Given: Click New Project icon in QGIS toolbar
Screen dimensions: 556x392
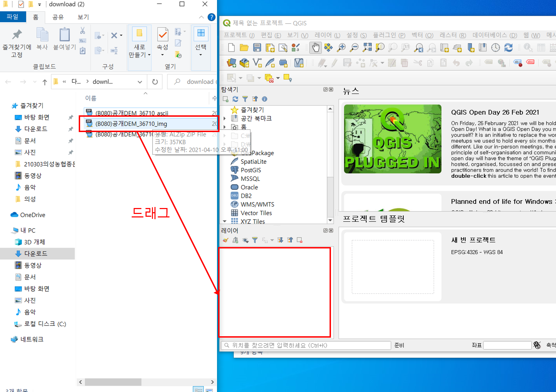Looking at the screenshot, I should [231, 48].
